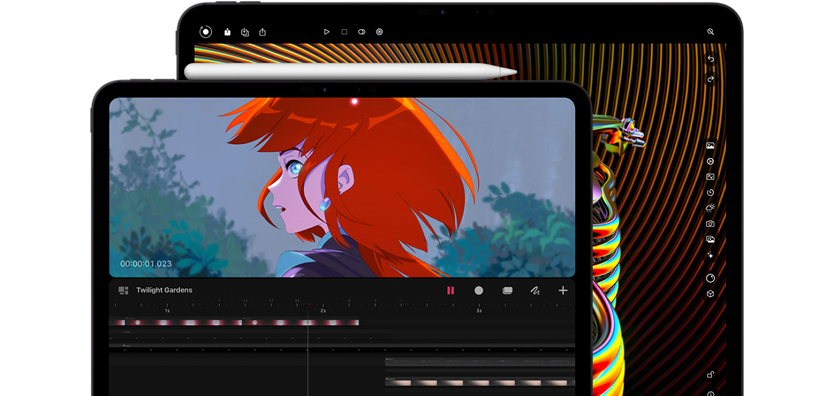Flip the toggle-shaped icon in back iPad toolbar
This screenshot has height=396, width=834.
pos(362,32)
